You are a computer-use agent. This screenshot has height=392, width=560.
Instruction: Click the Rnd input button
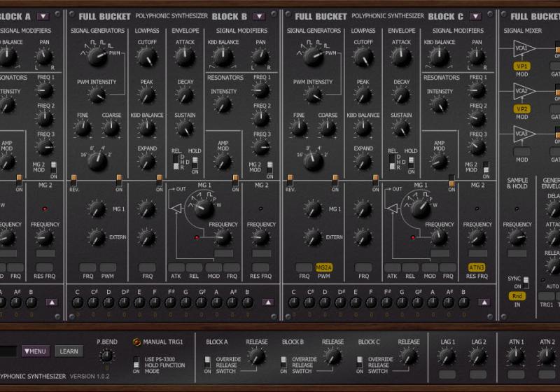517,296
